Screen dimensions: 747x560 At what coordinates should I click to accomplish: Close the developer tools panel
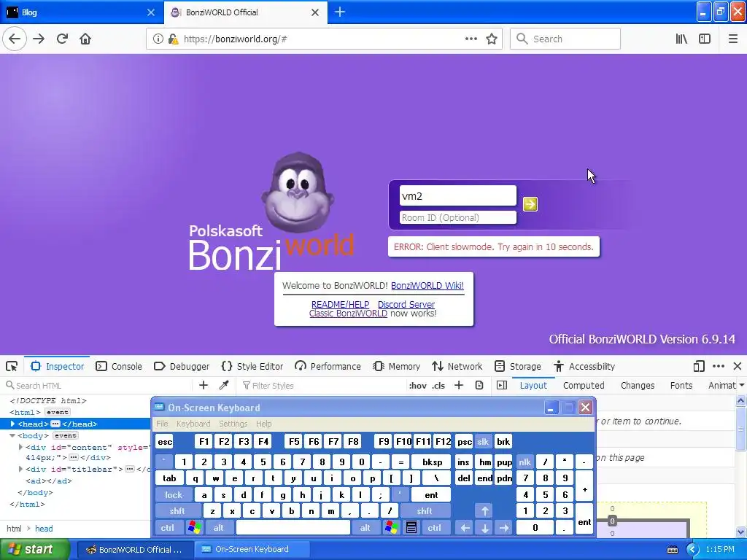[738, 366]
